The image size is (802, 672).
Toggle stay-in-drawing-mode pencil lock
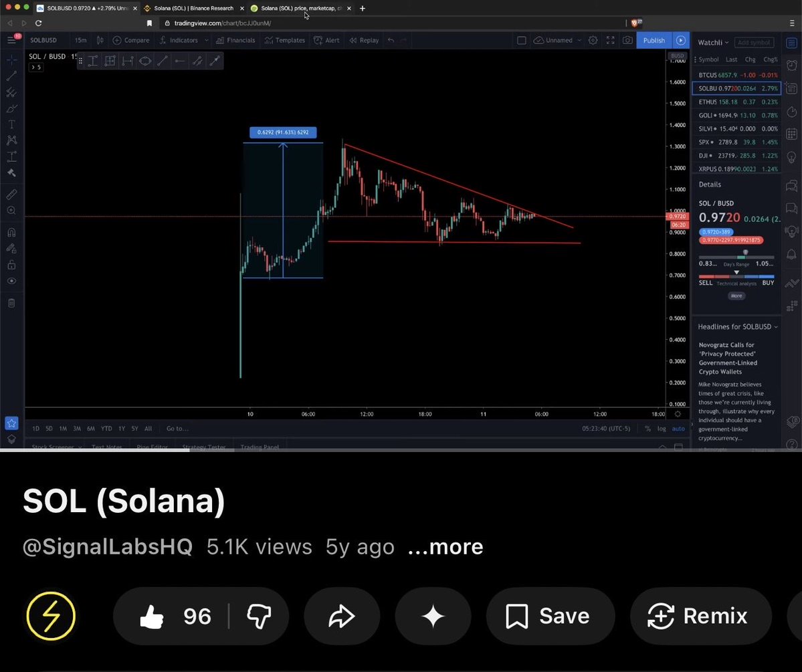click(x=11, y=249)
